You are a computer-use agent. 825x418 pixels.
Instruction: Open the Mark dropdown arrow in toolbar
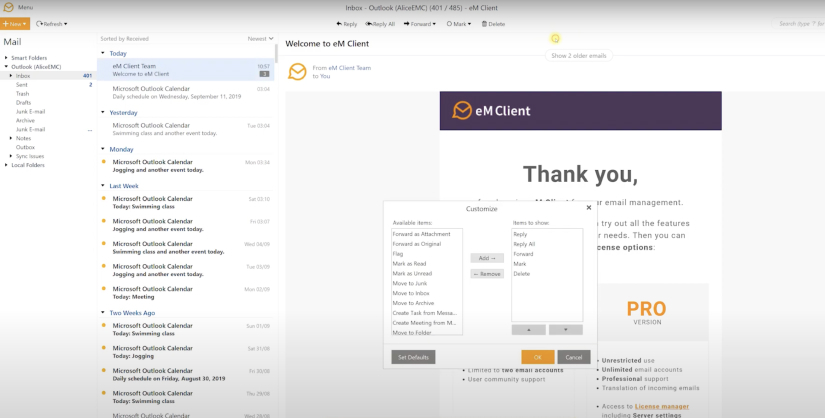click(x=469, y=24)
